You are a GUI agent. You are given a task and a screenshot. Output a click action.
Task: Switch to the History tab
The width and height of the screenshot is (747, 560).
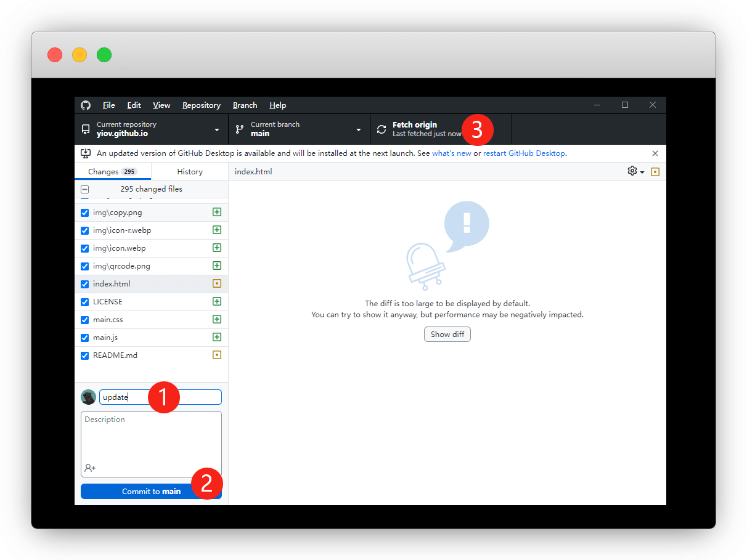coord(189,172)
